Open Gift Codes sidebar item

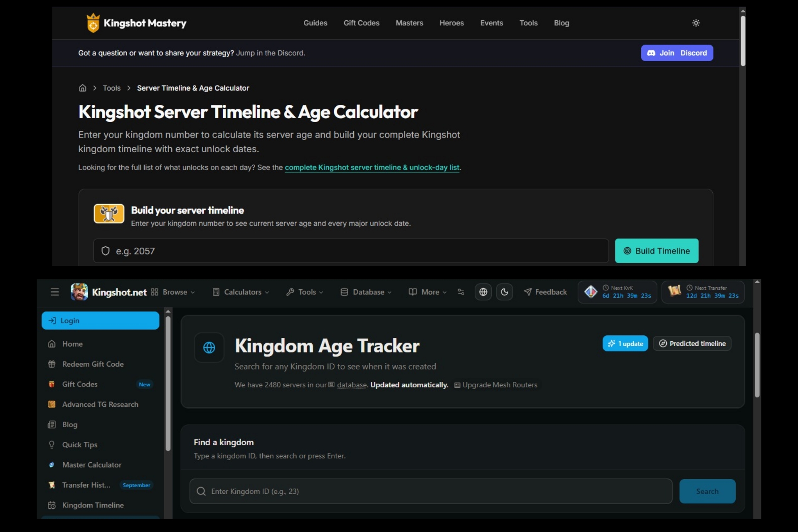point(80,384)
